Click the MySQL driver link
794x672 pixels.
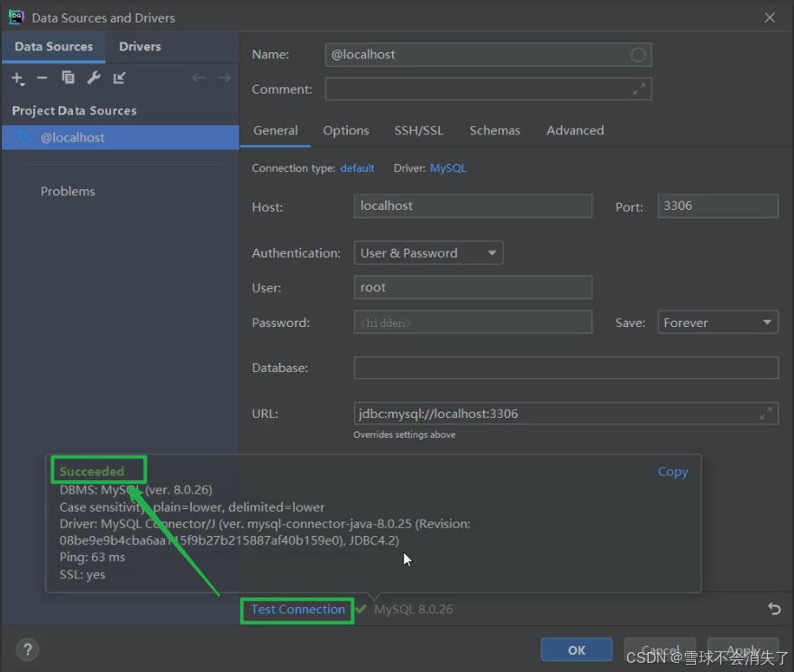[x=448, y=168]
